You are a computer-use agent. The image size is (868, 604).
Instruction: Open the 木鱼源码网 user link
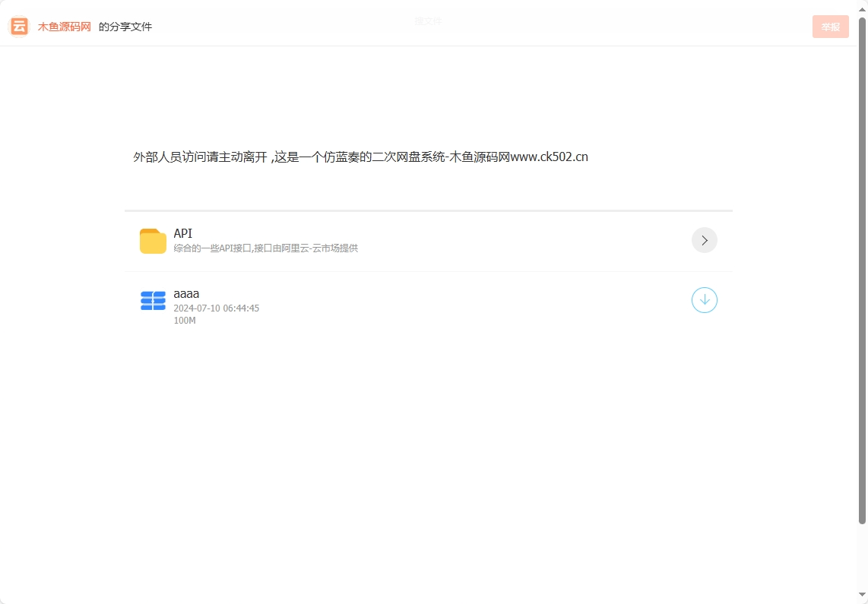pos(64,27)
